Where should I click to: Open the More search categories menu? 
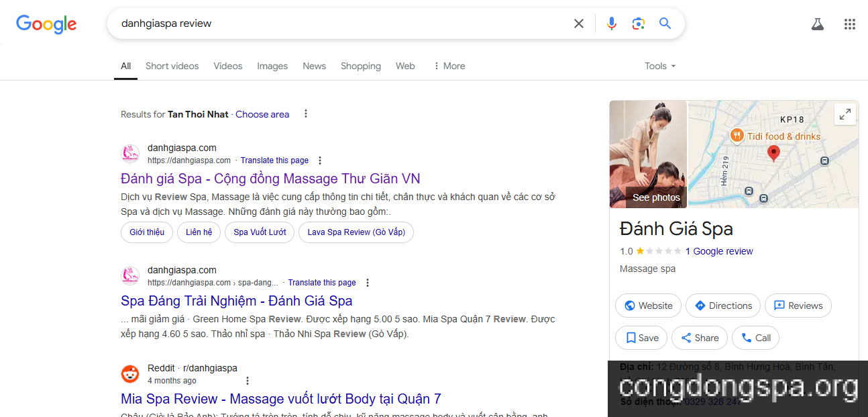[x=448, y=66]
